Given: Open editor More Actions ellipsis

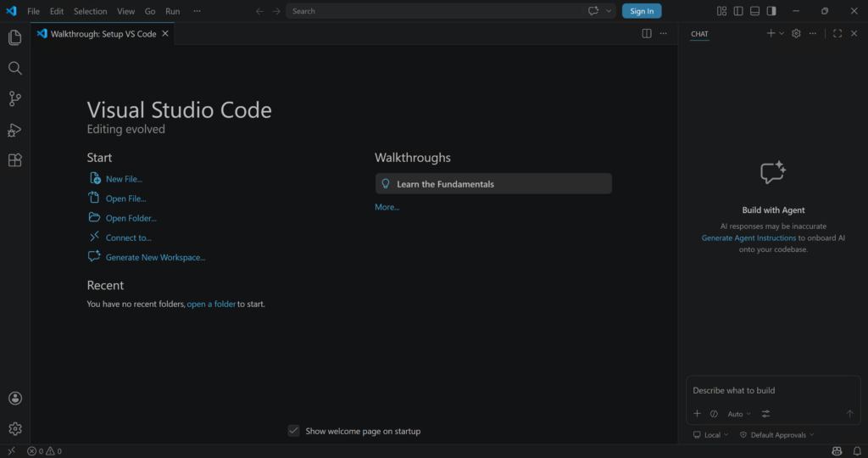Looking at the screenshot, I should point(663,33).
